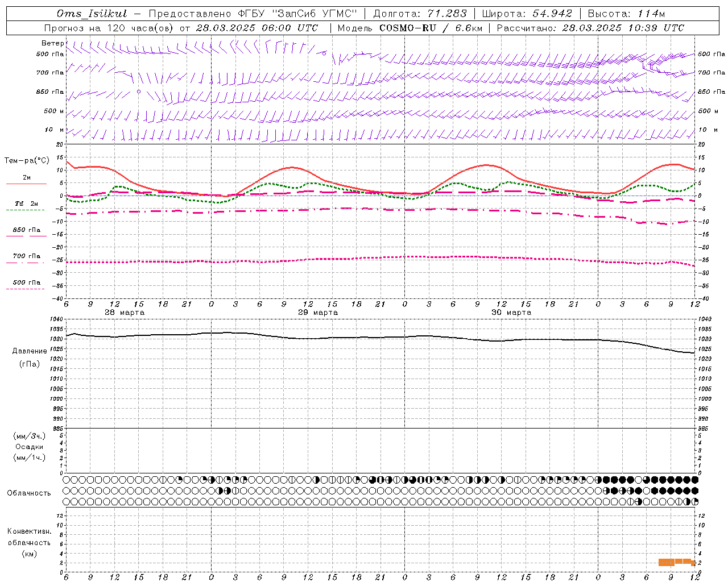
Task: Click the station name Oms_Isilkul in header
Action: pyautogui.click(x=92, y=14)
